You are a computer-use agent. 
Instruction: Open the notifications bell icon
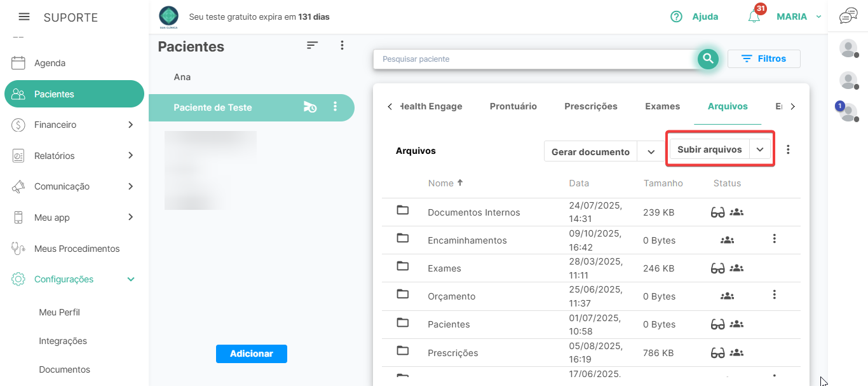(754, 17)
